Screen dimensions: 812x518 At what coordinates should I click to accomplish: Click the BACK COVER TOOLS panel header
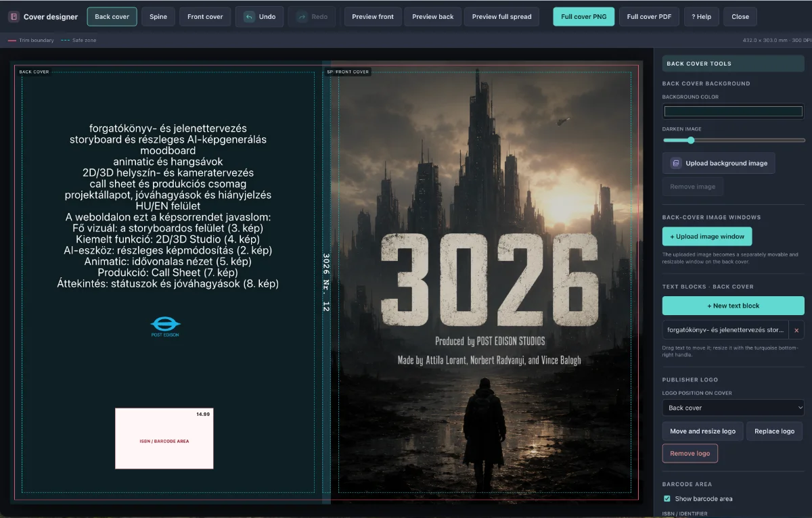(x=734, y=64)
